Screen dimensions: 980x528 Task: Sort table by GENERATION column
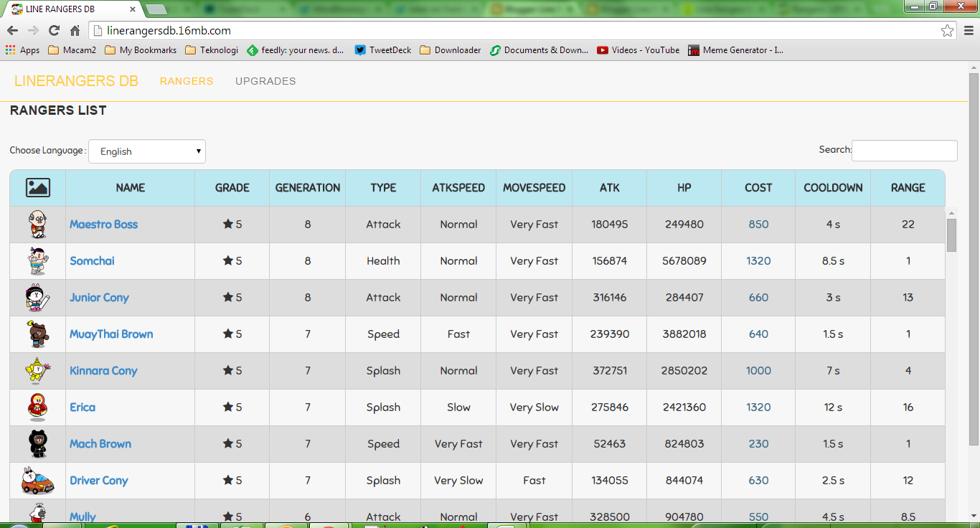point(308,188)
